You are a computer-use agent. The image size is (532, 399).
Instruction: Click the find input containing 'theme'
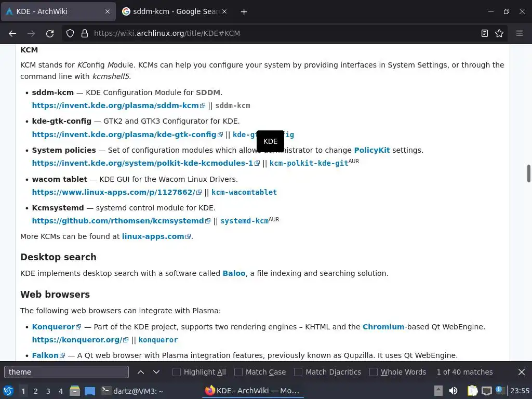point(66,372)
